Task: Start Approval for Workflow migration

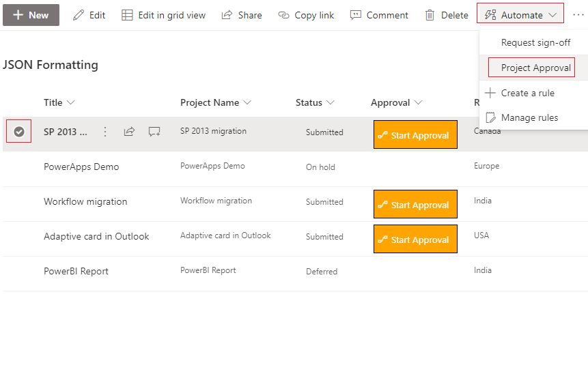Action: click(415, 204)
